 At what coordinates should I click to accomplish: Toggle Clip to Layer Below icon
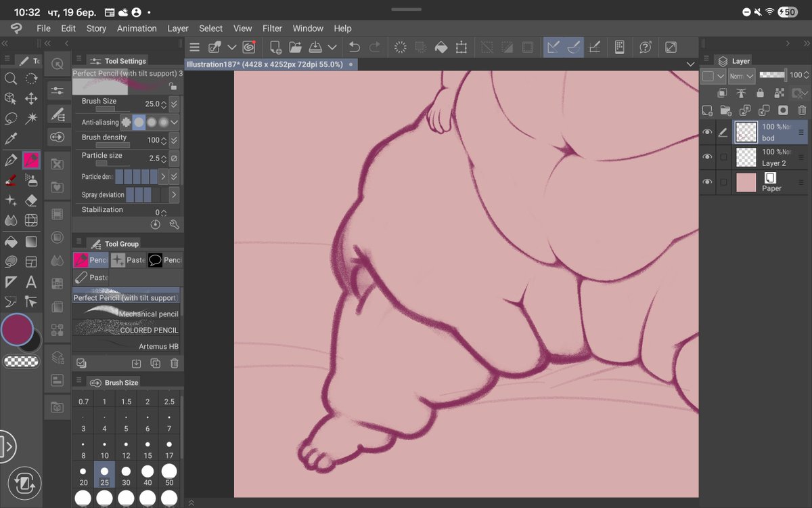722,93
